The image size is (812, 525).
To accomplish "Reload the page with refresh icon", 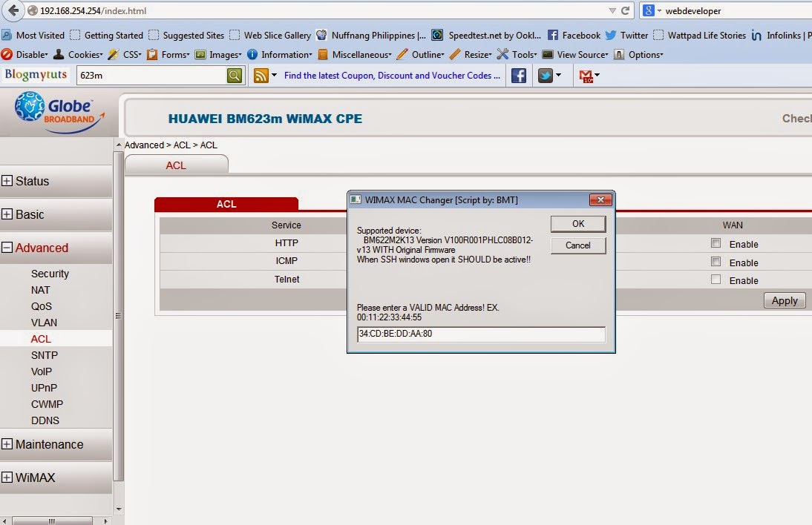I will point(626,10).
